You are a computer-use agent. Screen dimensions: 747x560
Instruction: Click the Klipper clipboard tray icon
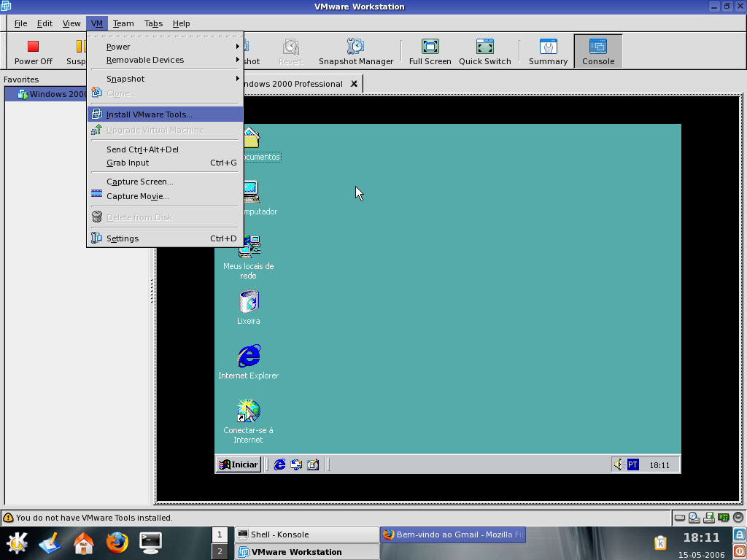click(661, 542)
